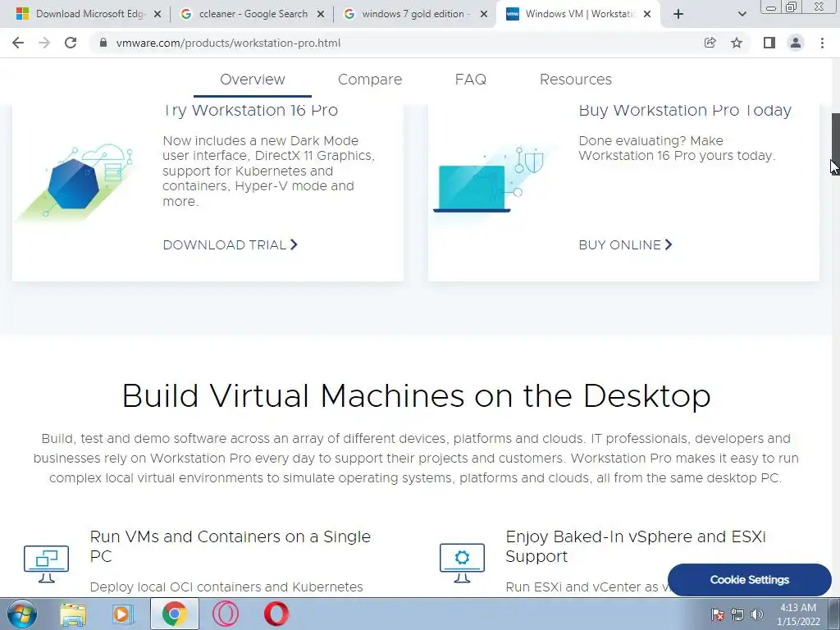Launch Windows Media Player from taskbar

click(122, 614)
